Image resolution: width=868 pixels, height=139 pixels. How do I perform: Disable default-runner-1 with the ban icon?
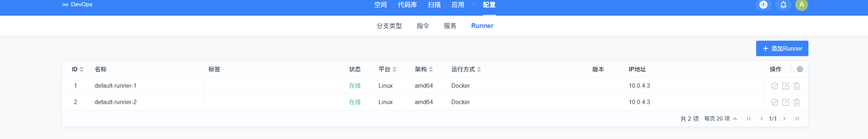[x=774, y=86]
